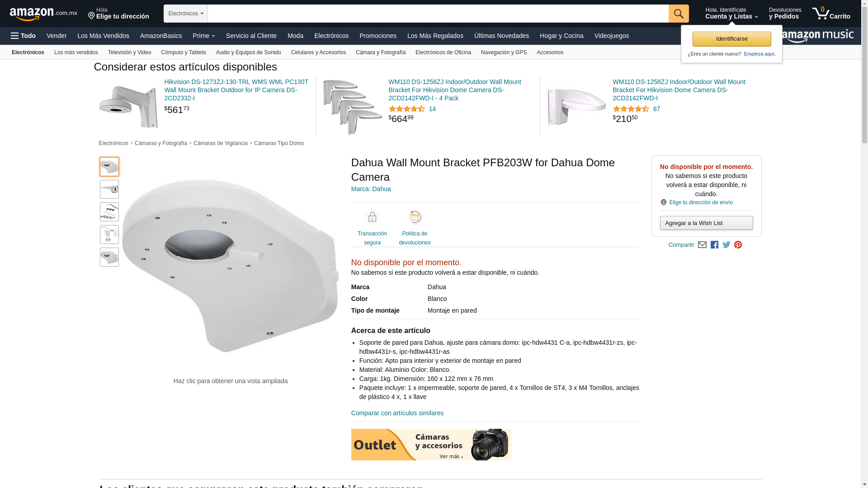The width and height of the screenshot is (868, 488).
Task: Expand the Cuenta y Listas dropdown
Action: click(x=731, y=14)
